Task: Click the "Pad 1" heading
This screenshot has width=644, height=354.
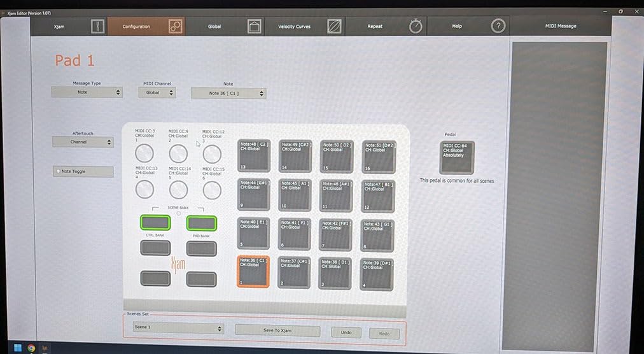Action: [74, 61]
